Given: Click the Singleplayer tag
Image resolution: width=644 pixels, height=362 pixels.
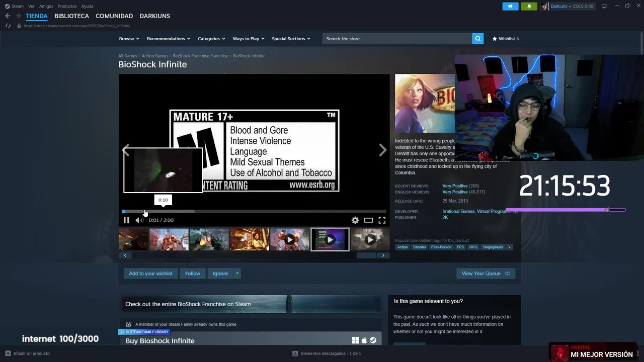Looking at the screenshot, I should 493,247.
